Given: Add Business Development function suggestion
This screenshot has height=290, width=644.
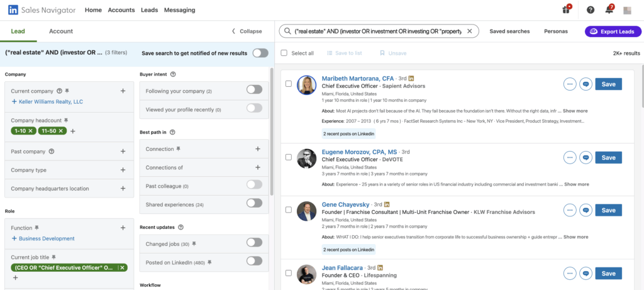Looking at the screenshot, I should click(43, 238).
